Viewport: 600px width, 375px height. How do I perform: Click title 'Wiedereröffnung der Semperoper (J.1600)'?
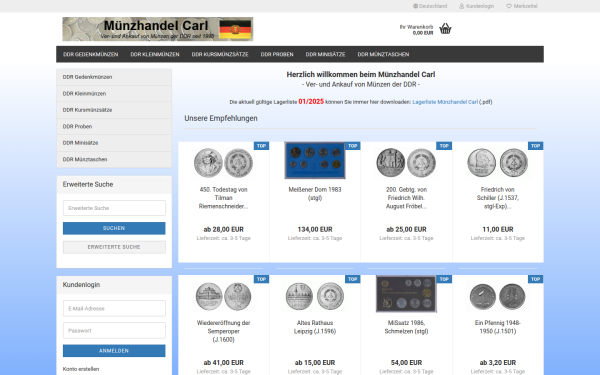[x=223, y=331]
